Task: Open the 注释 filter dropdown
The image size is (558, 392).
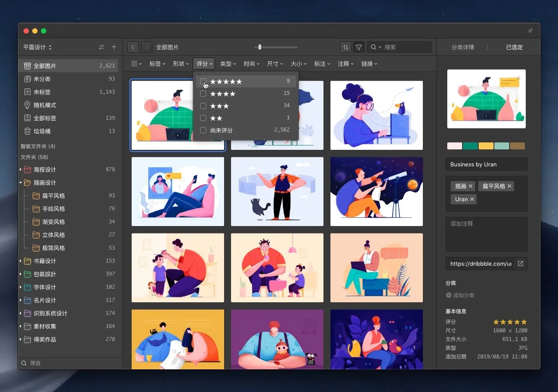Action: point(346,64)
